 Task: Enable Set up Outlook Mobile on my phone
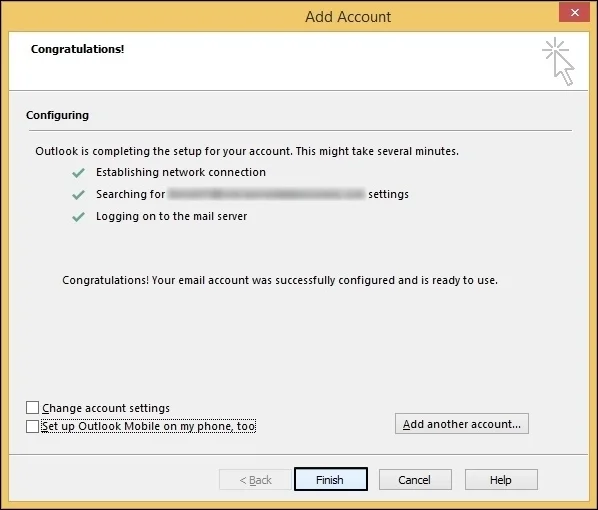(32, 426)
